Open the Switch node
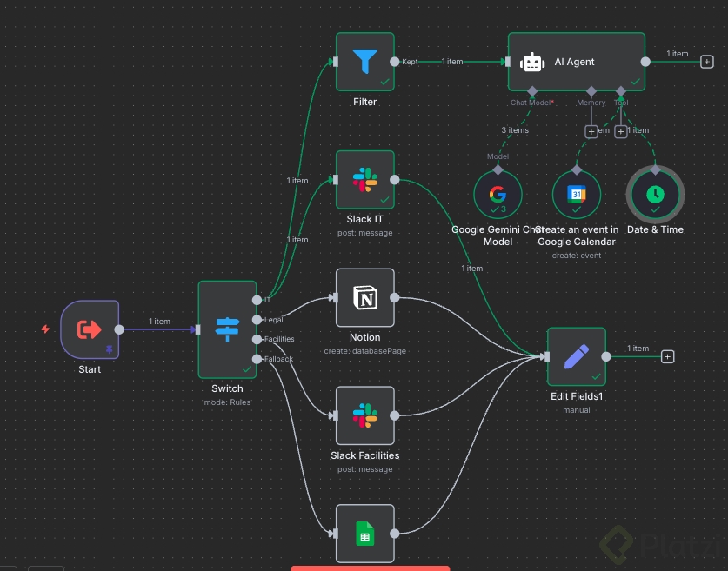The image size is (728, 571). [228, 329]
